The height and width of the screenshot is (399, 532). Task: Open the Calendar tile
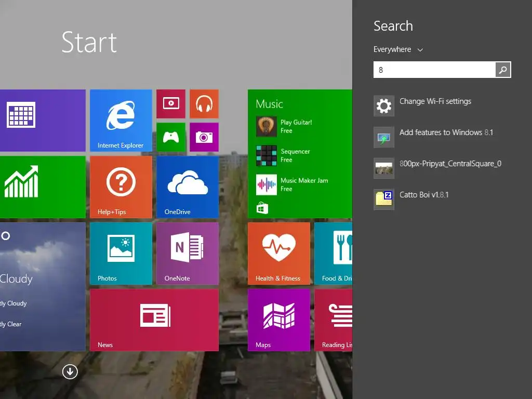[43, 121]
